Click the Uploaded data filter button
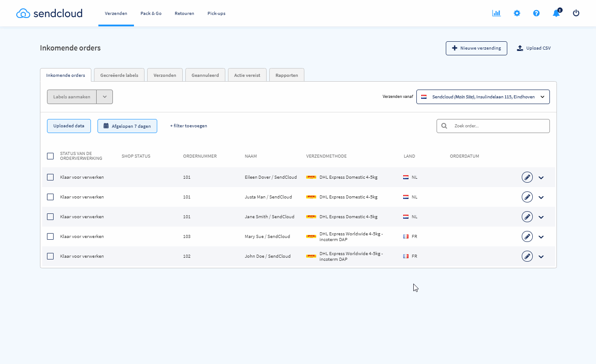Screen dimensions: 596x364 click(x=69, y=126)
